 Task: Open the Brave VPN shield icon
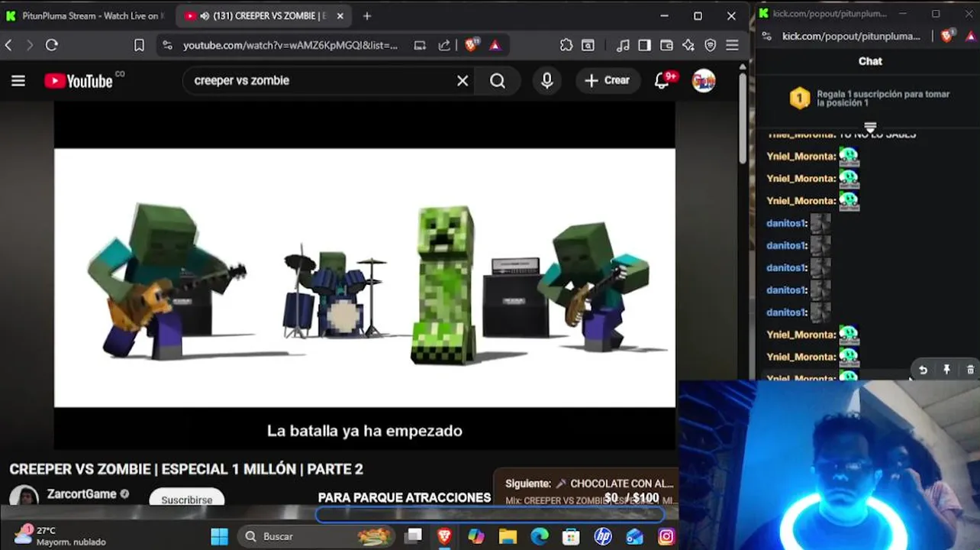pos(711,46)
